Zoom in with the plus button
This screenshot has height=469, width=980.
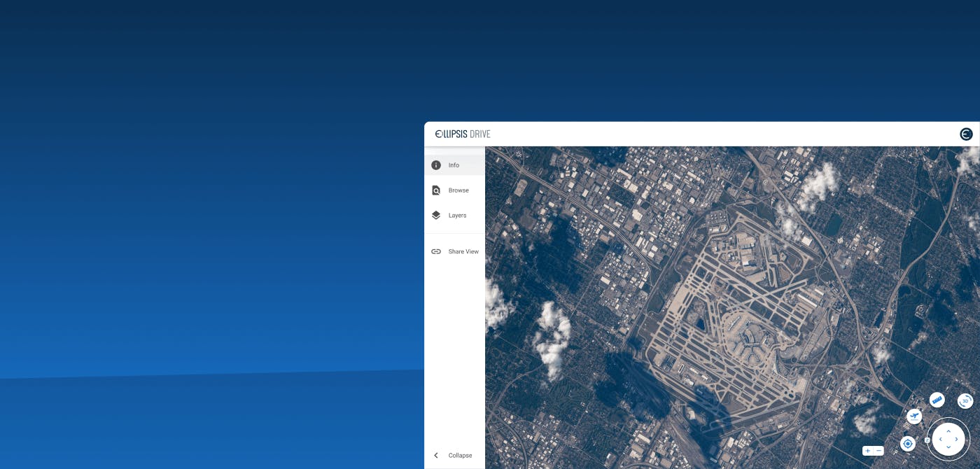point(867,451)
